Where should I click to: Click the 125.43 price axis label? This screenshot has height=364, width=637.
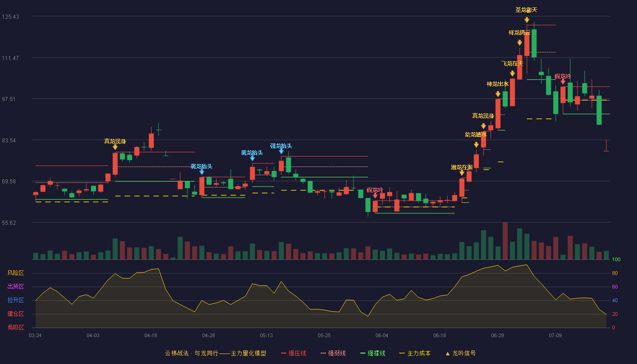(x=10, y=17)
